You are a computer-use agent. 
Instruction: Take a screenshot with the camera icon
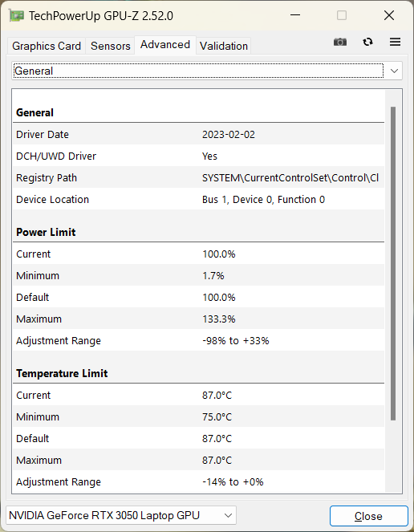click(340, 42)
